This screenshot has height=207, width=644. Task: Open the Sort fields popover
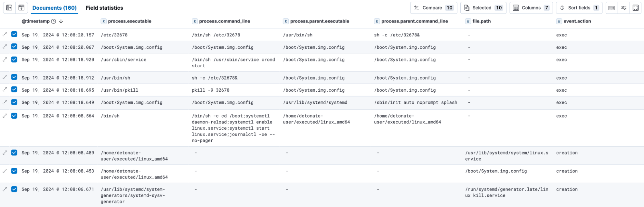pyautogui.click(x=579, y=8)
